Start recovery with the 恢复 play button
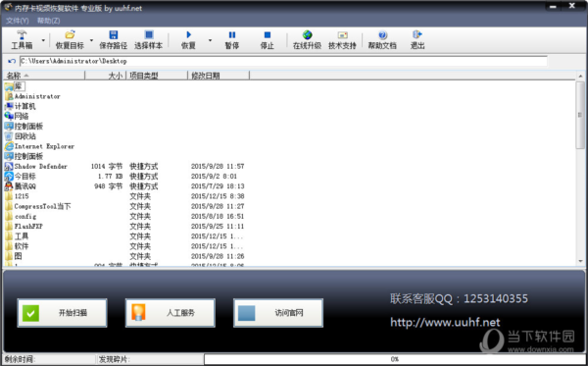Viewport: 588px width, 366px height. (188, 40)
